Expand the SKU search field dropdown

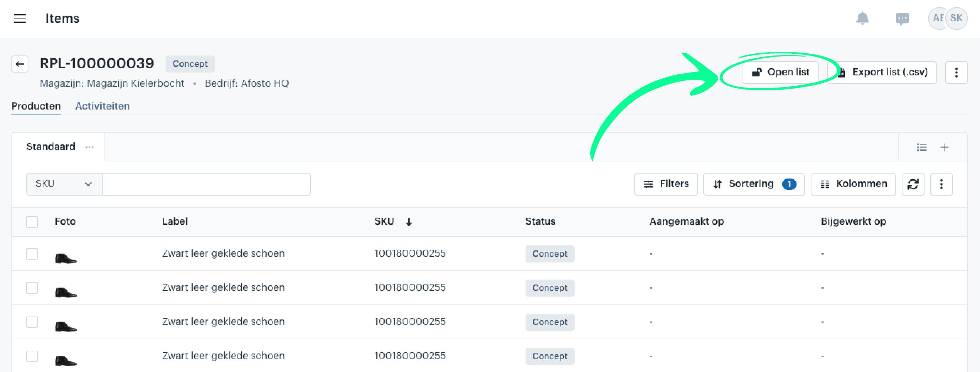point(64,184)
